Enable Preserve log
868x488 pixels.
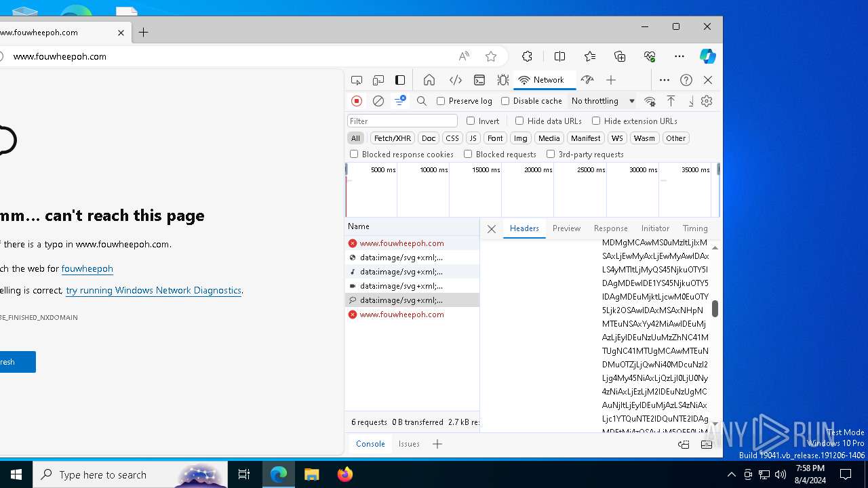(x=441, y=101)
